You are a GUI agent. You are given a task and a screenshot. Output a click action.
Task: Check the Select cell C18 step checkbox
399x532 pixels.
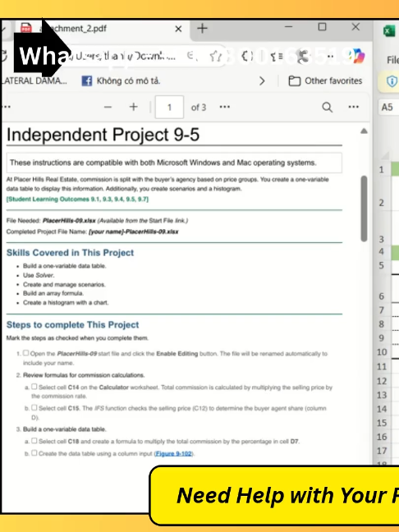(34, 440)
